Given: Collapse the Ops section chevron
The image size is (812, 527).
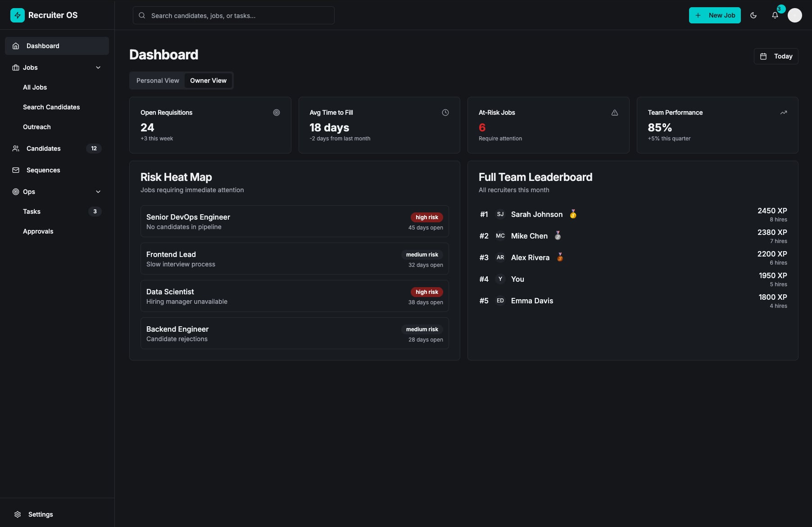Looking at the screenshot, I should [98, 192].
